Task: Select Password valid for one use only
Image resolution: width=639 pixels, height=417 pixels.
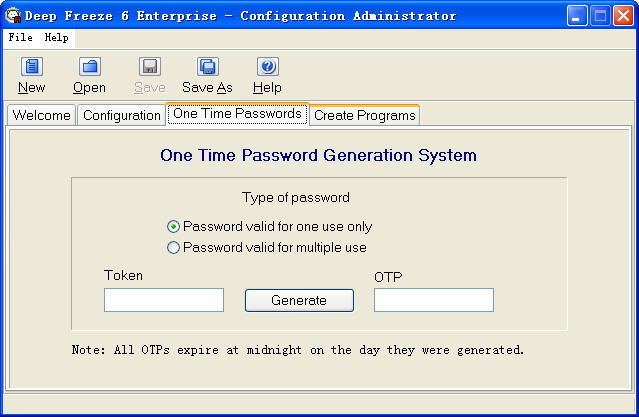Action: click(x=174, y=226)
